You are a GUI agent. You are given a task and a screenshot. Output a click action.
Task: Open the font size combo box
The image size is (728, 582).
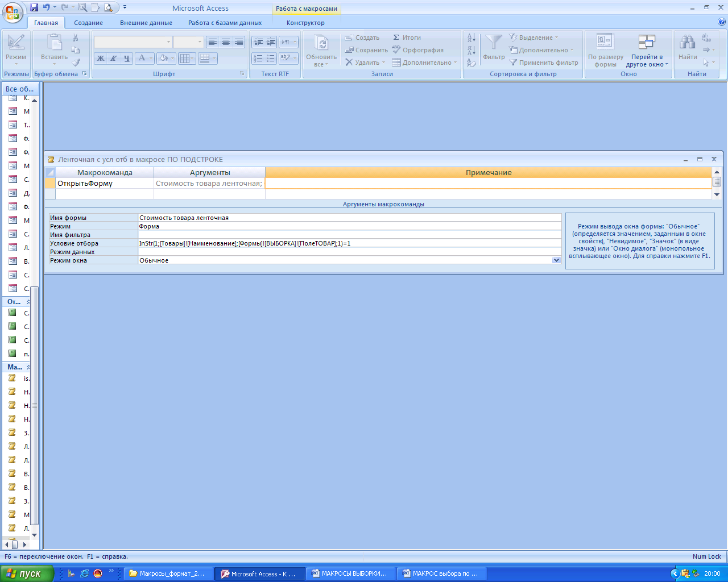pos(188,41)
